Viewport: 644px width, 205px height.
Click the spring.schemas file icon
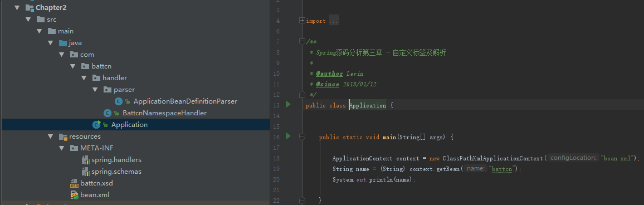pos(85,172)
